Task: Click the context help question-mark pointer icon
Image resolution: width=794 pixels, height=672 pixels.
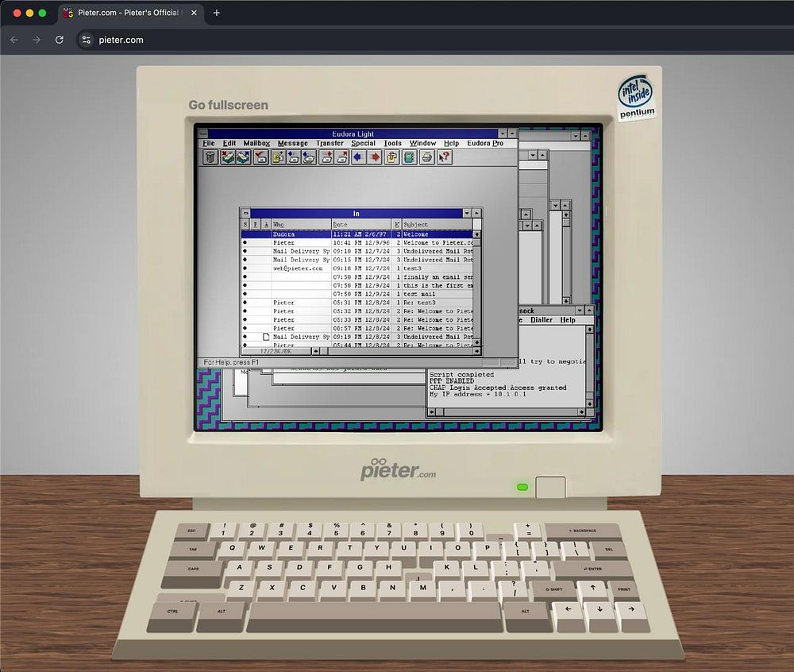Action: click(x=444, y=157)
